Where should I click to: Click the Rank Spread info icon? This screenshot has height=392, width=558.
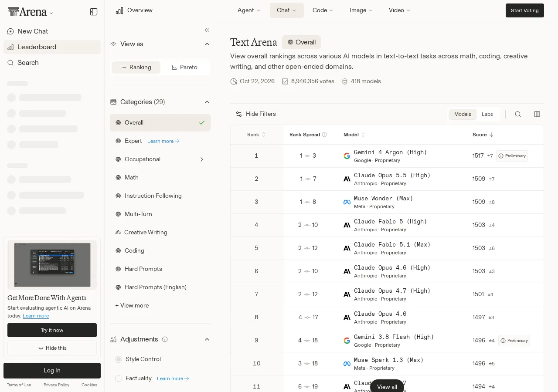(324, 135)
